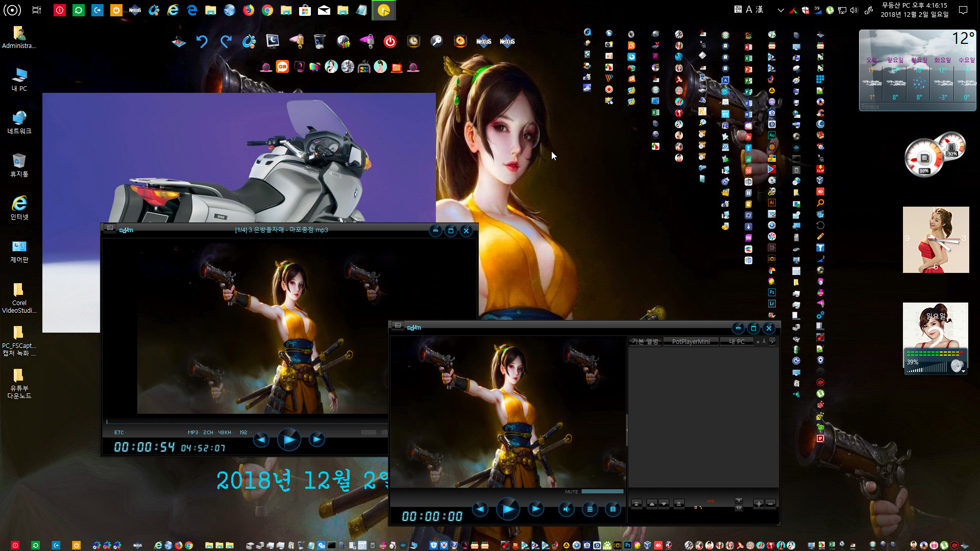
Task: Open the 내 PC desktop icon
Action: pos(19,80)
